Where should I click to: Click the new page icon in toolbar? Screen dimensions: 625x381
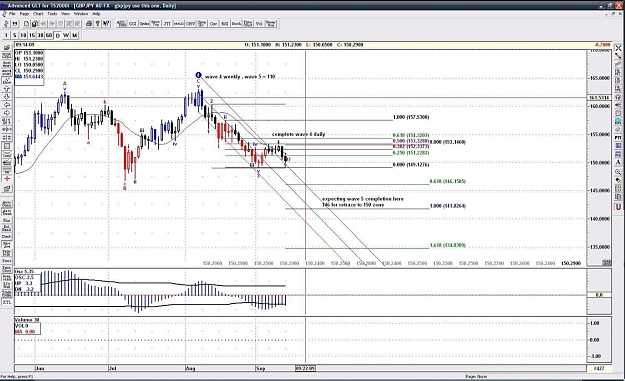coord(26,24)
